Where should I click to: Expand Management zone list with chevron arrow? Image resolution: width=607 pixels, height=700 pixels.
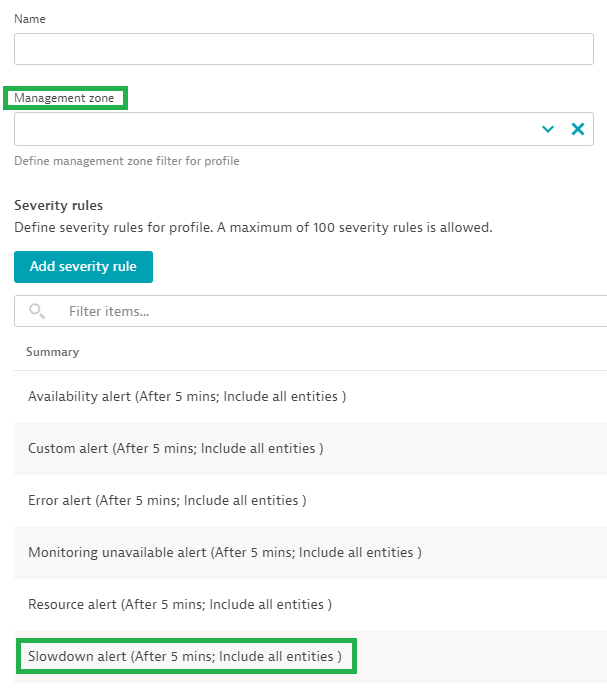click(548, 129)
